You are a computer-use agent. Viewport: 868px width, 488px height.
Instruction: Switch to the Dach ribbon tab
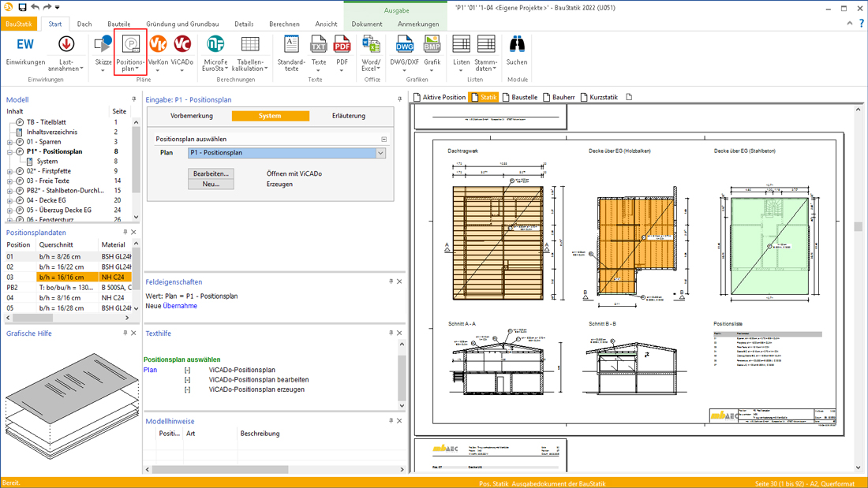[x=84, y=24]
